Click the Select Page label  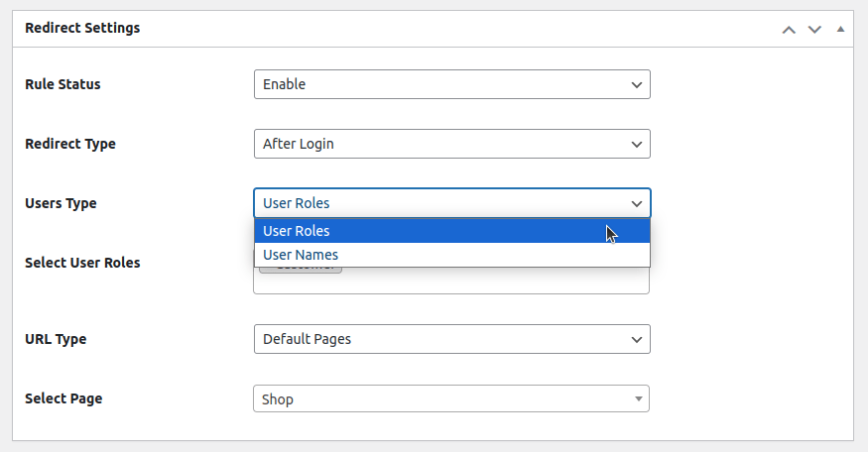click(63, 398)
